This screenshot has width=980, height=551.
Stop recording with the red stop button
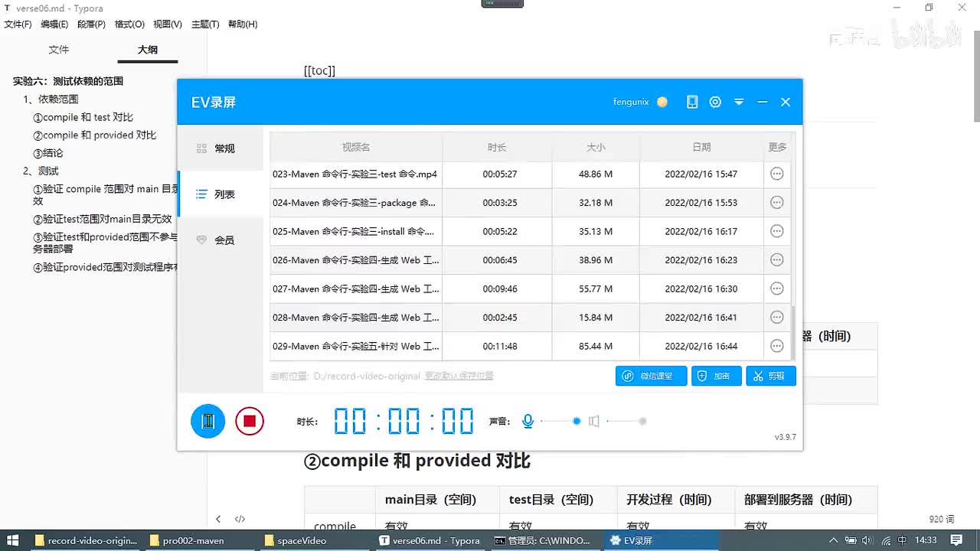(x=250, y=421)
